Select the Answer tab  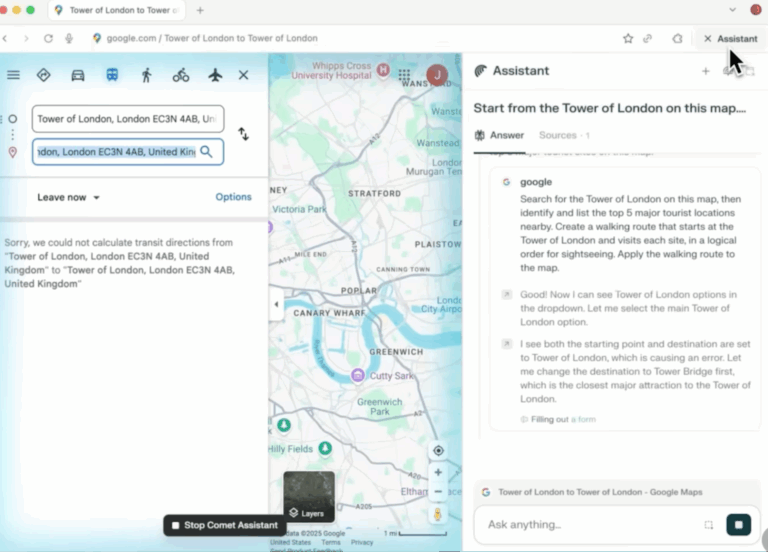500,135
